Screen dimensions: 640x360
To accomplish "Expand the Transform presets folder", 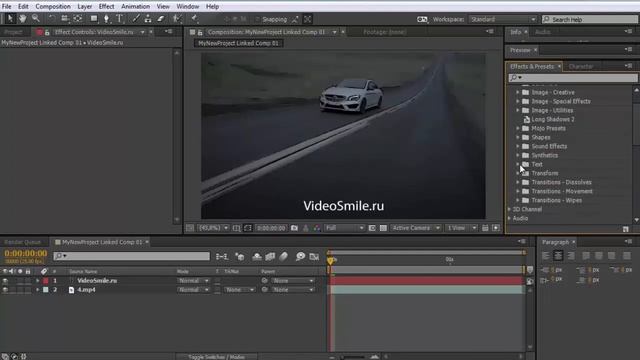I will (518, 173).
